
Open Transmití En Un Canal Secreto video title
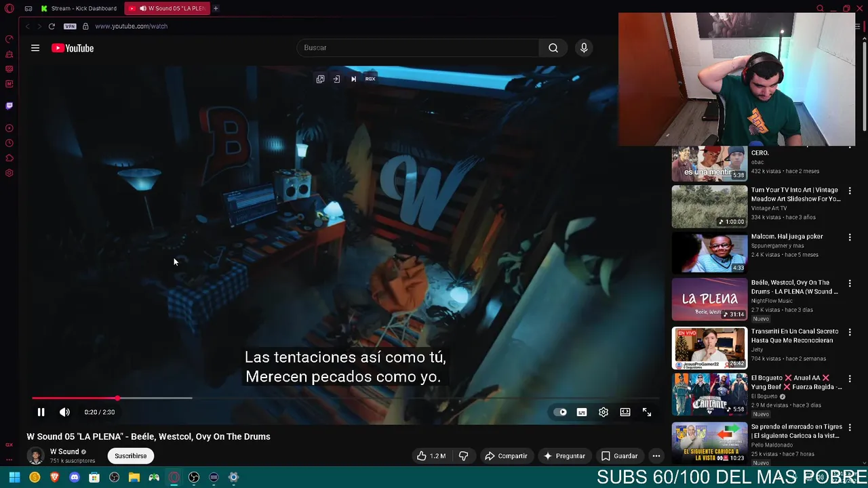click(795, 335)
